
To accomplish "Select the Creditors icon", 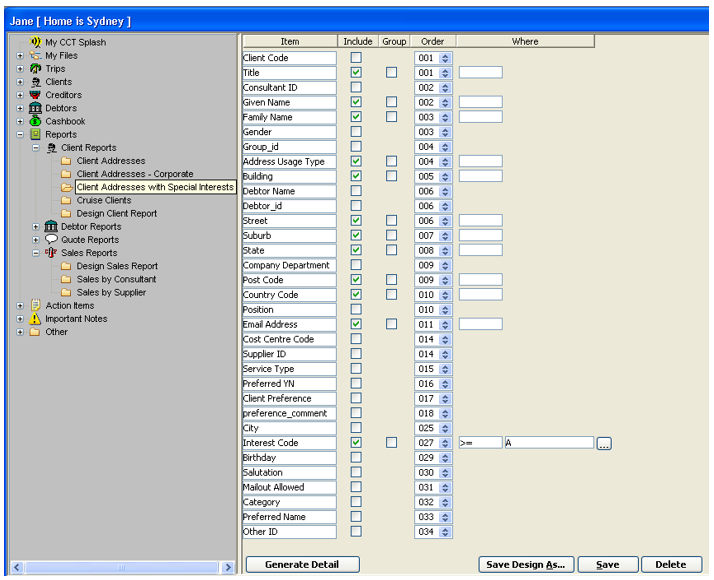I will click(x=36, y=95).
